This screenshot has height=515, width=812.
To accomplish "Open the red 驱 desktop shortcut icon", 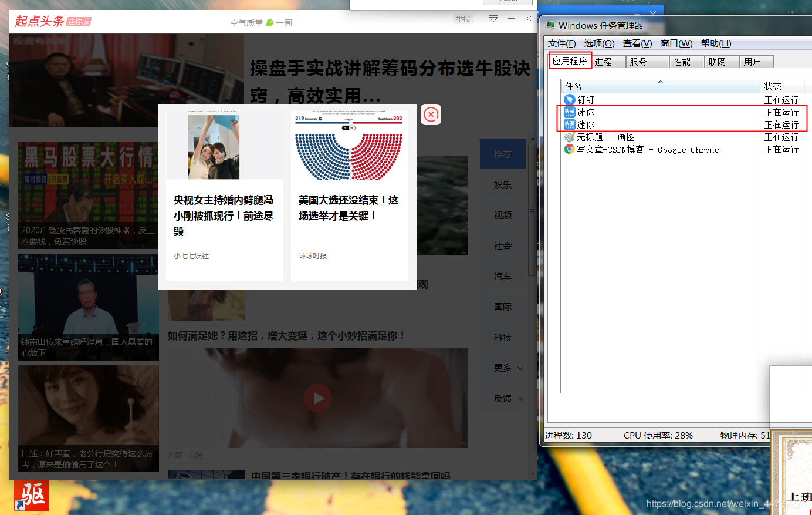I will coord(32,495).
